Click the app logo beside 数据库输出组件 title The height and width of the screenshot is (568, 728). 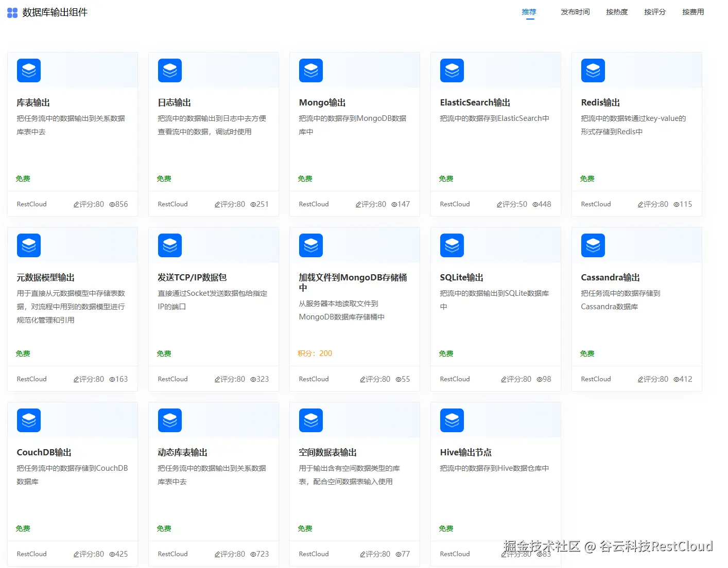pyautogui.click(x=12, y=12)
